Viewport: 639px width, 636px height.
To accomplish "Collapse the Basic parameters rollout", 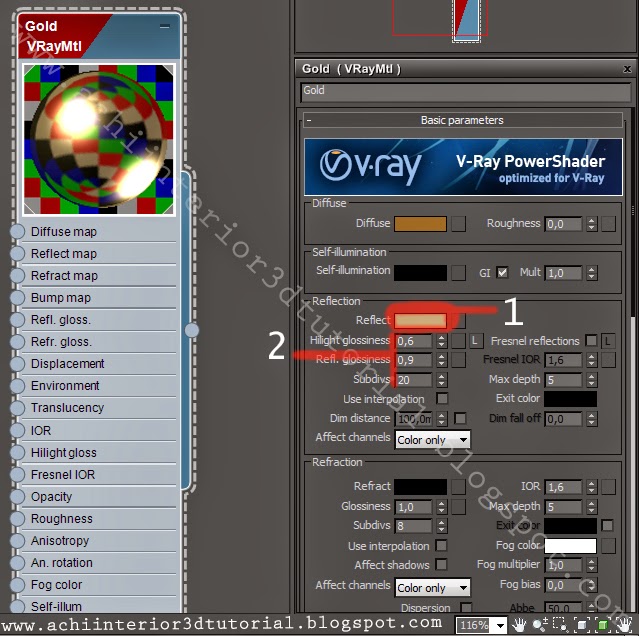I will [x=310, y=120].
